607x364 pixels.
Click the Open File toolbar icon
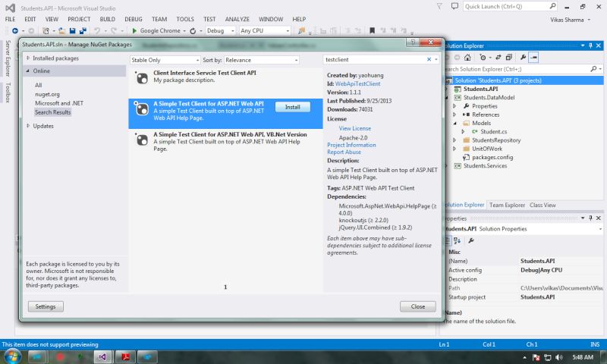coord(61,30)
